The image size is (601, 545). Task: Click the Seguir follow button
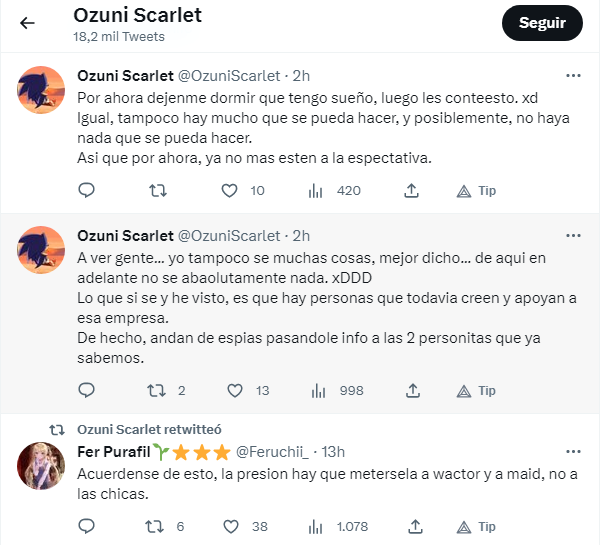542,23
